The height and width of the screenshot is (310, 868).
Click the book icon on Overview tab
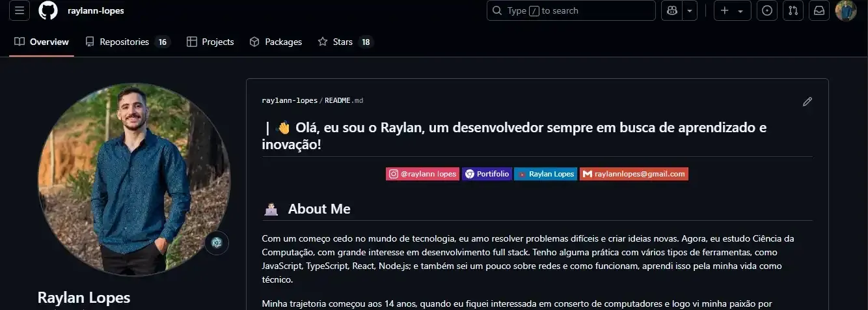pyautogui.click(x=20, y=42)
